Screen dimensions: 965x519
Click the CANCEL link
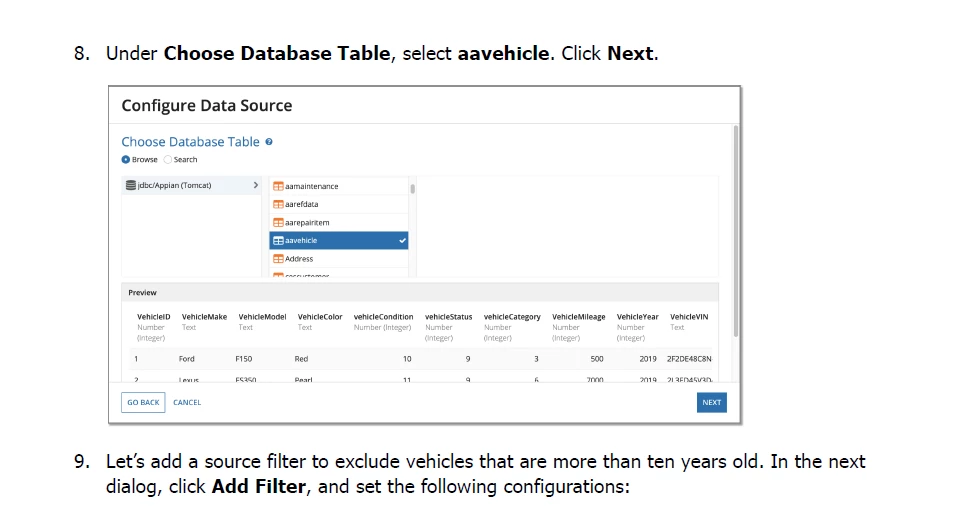click(x=187, y=403)
